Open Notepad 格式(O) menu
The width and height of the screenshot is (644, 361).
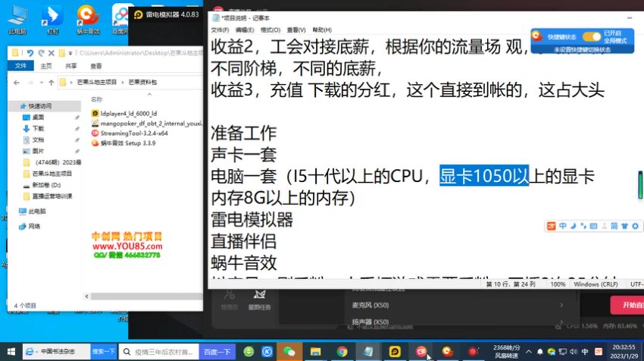click(x=270, y=30)
